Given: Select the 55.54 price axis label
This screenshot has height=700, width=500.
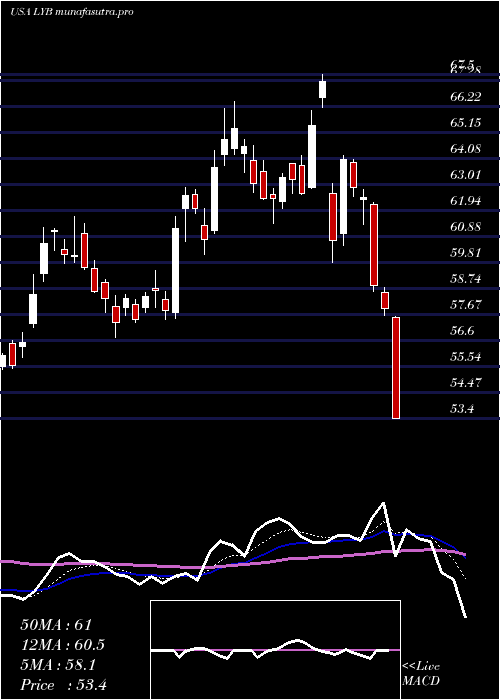Looking at the screenshot, I should click(466, 356).
